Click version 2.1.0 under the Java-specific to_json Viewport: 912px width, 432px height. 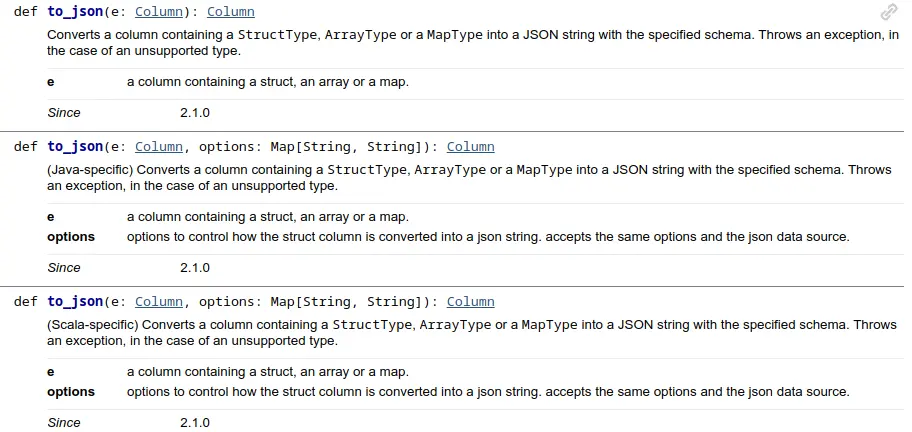195,268
